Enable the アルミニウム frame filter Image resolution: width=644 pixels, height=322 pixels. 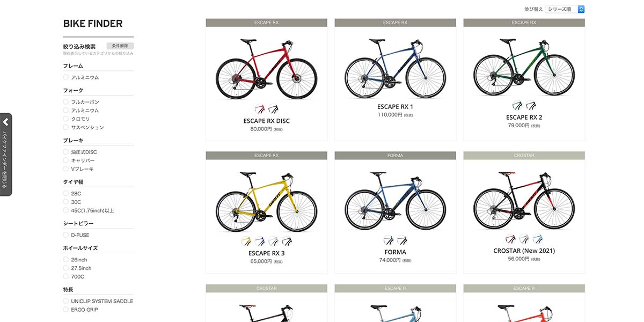click(x=81, y=77)
